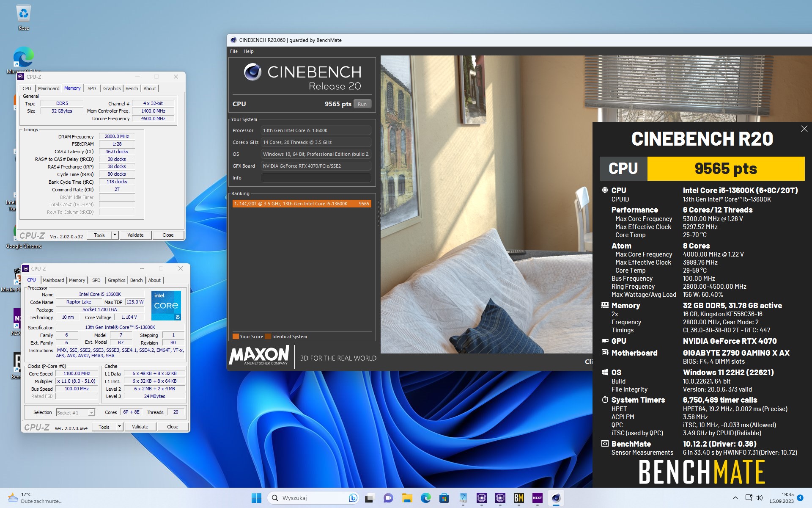
Task: Switch to Cinebench in the taskbar
Action: pyautogui.click(x=556, y=498)
